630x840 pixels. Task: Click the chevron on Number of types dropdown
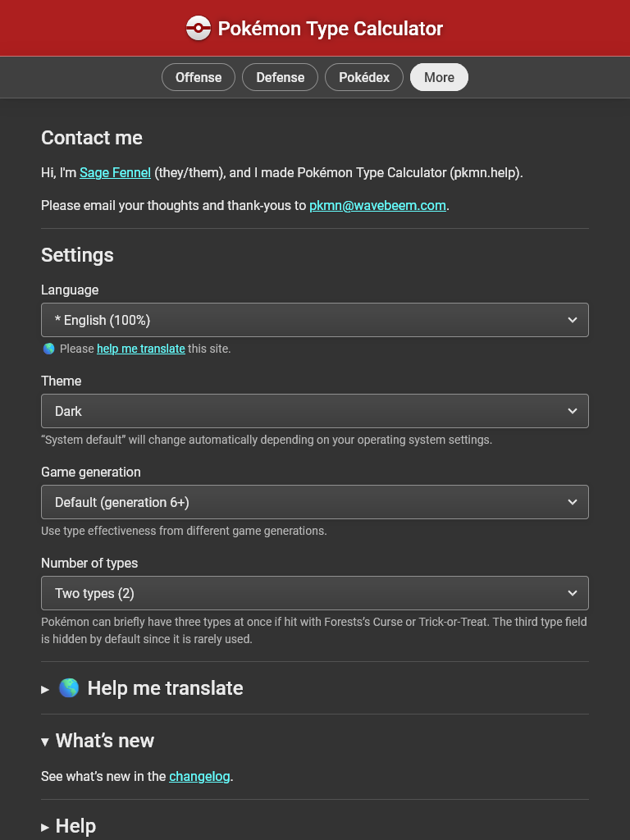(572, 593)
